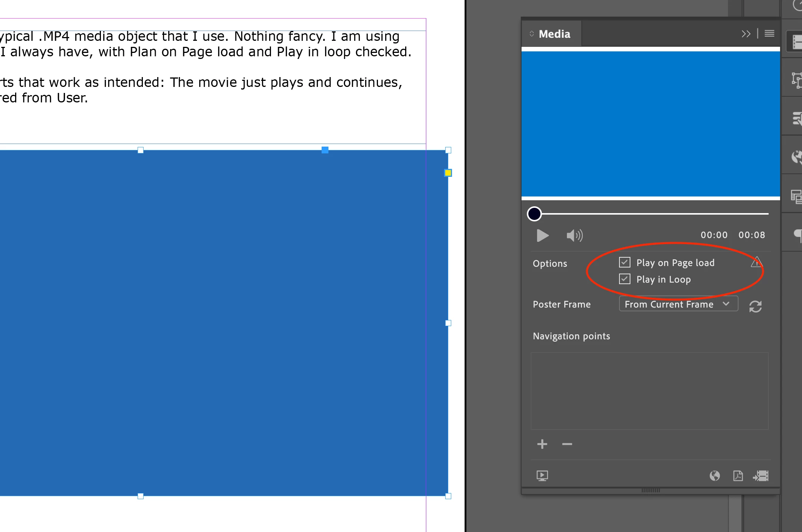This screenshot has height=532, width=802.
Task: Click the media scrubber playhead
Action: click(x=534, y=213)
